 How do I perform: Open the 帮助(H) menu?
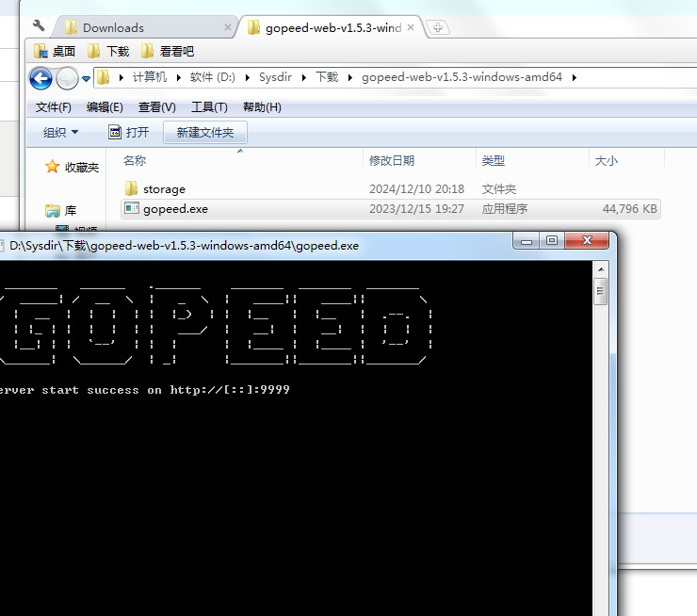262,107
